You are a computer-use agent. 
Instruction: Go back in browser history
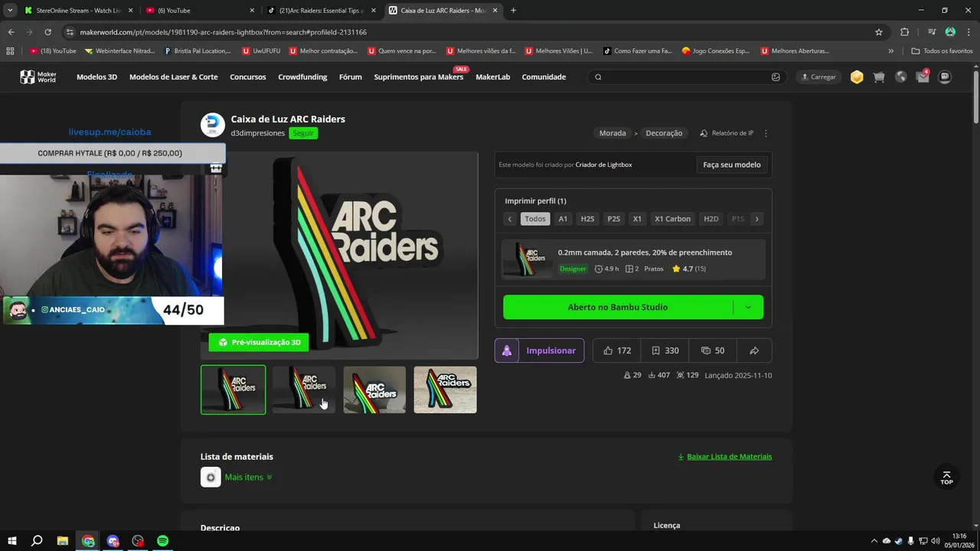point(11,32)
